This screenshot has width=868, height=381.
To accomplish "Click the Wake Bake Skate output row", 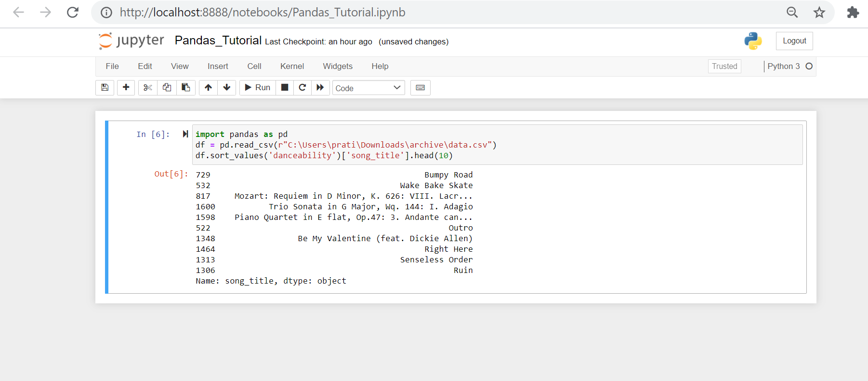I will pyautogui.click(x=334, y=185).
